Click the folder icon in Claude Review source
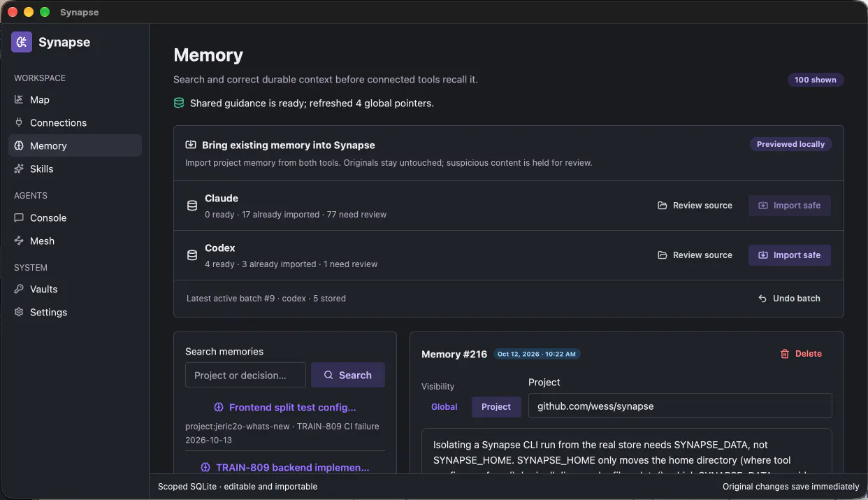Image resolution: width=868 pixels, height=500 pixels. 663,206
